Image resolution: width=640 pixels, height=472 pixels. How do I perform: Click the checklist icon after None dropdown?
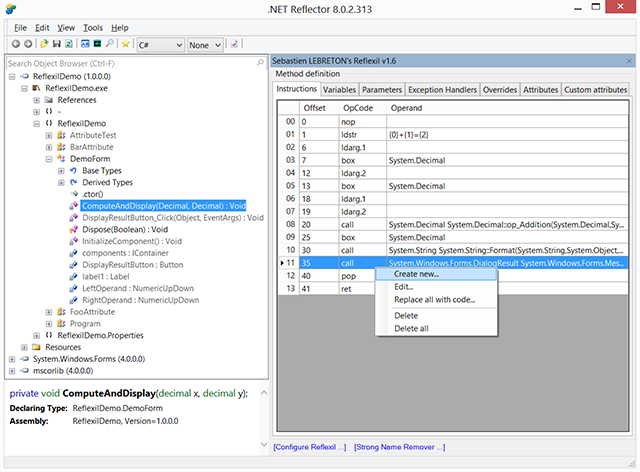click(x=234, y=44)
